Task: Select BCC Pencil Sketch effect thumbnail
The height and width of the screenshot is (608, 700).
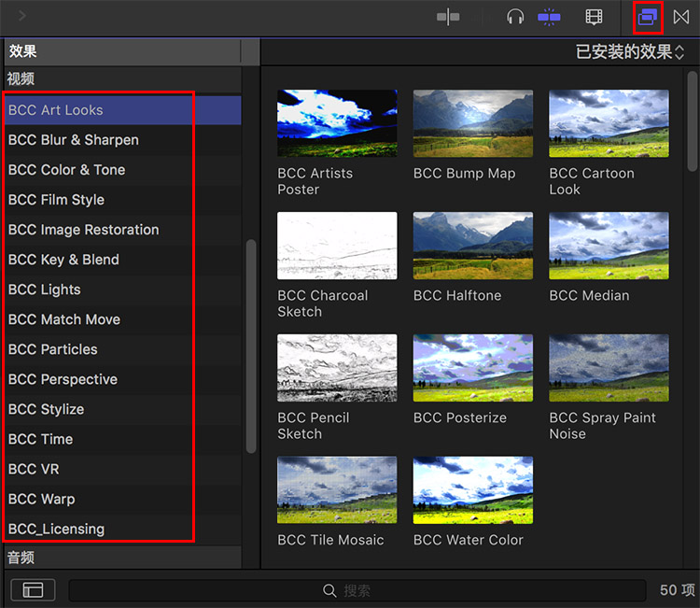Action: (x=337, y=368)
